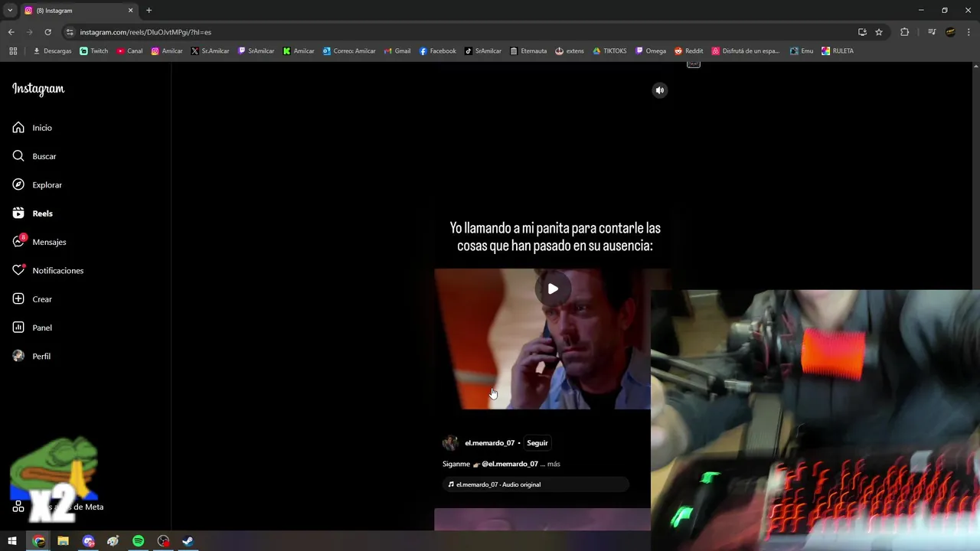The width and height of the screenshot is (980, 551).
Task: Open Facebook bookmark
Action: pos(437,51)
